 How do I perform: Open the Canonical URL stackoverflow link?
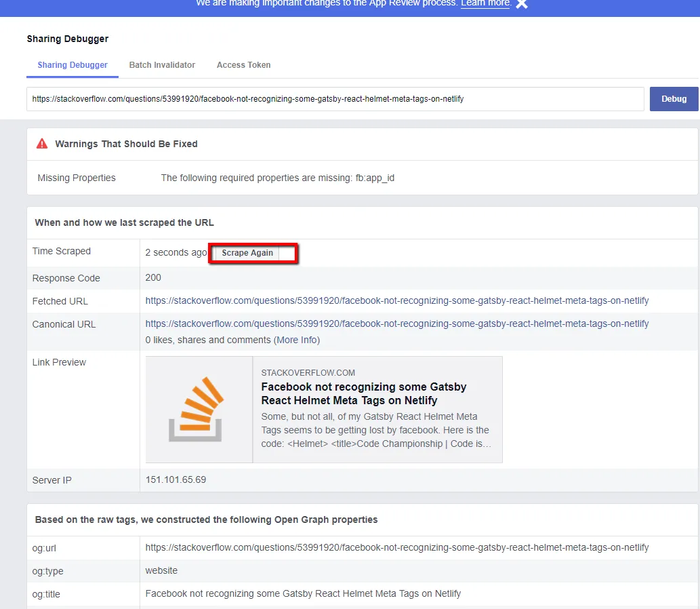coord(397,323)
